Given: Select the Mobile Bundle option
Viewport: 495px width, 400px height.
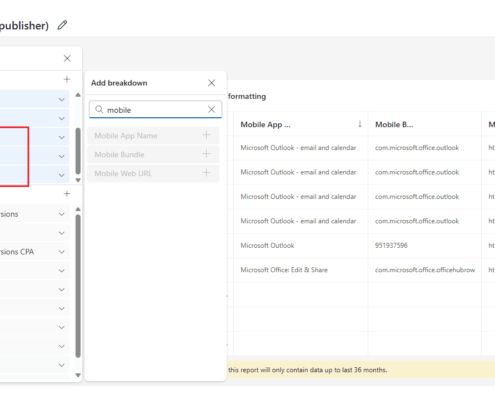Looking at the screenshot, I should 153,154.
